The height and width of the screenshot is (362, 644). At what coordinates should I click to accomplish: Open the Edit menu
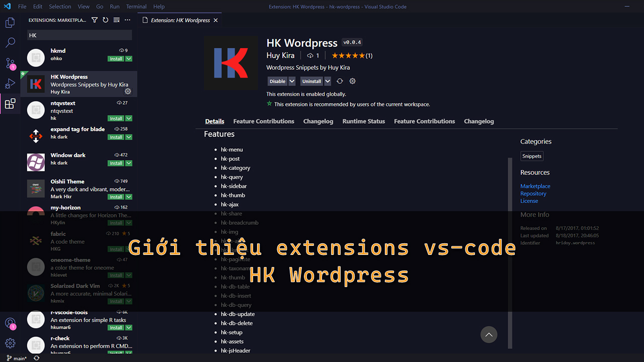(38, 7)
